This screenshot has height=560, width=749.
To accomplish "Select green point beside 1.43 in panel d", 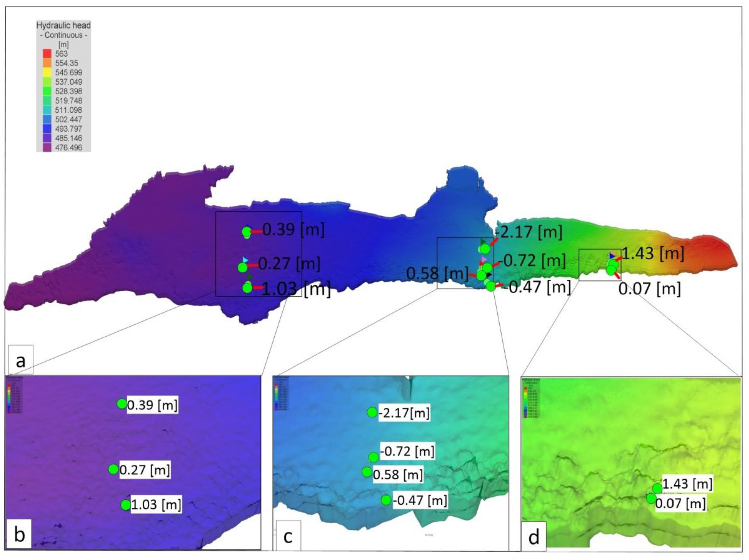I will (x=657, y=488).
